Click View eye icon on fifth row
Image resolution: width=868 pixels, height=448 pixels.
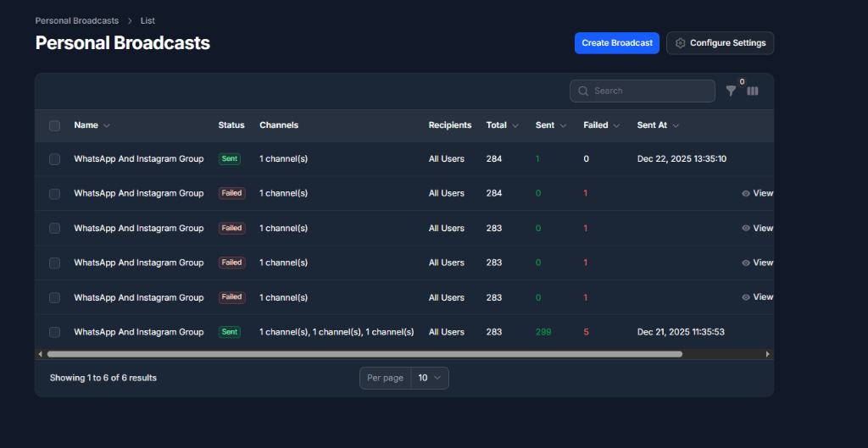[746, 297]
